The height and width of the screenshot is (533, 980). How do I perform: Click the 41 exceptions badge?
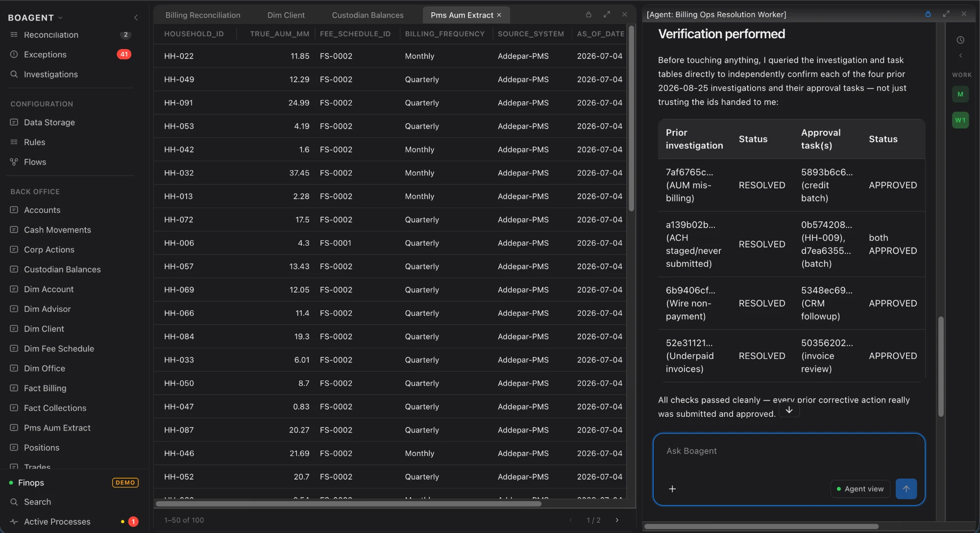click(x=124, y=54)
